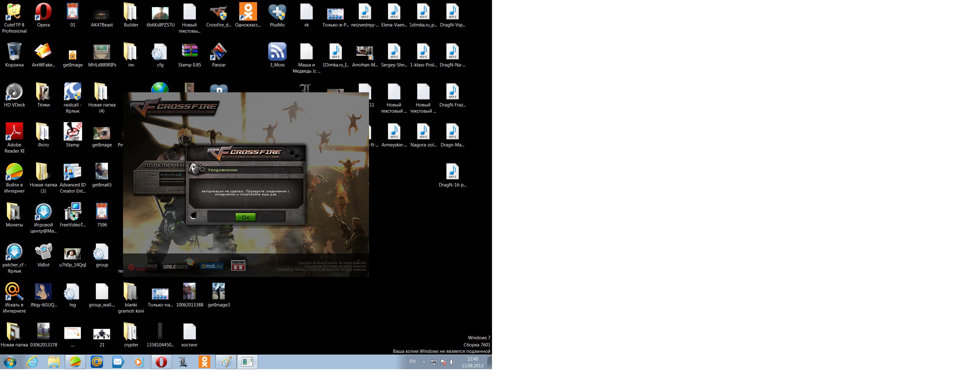Select the Builder folder on desktop
The image size is (980, 387).
[131, 15]
